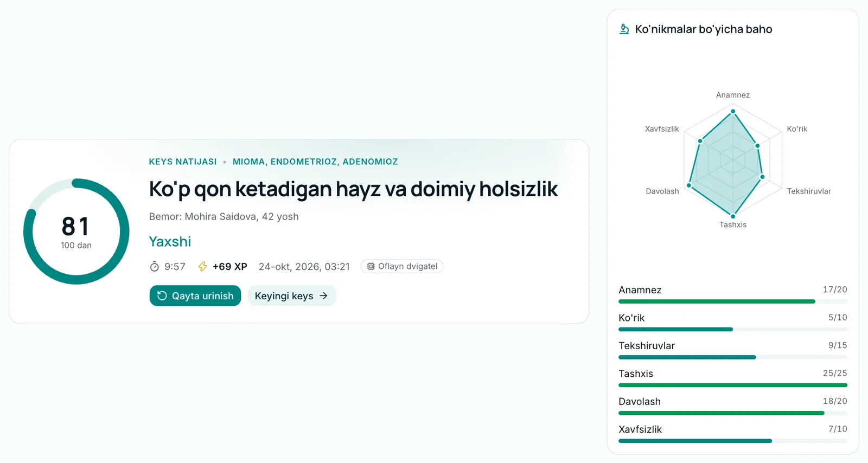Click the Anamnez score 17/20
The height and width of the screenshot is (463, 868).
coord(835,290)
